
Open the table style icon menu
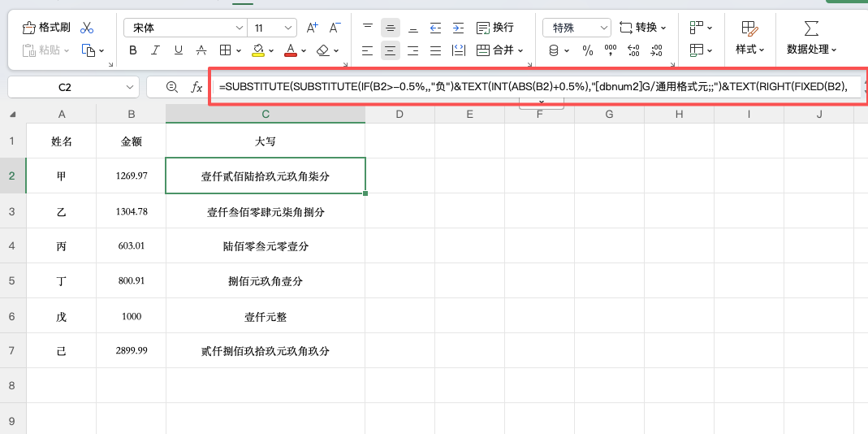point(701,50)
